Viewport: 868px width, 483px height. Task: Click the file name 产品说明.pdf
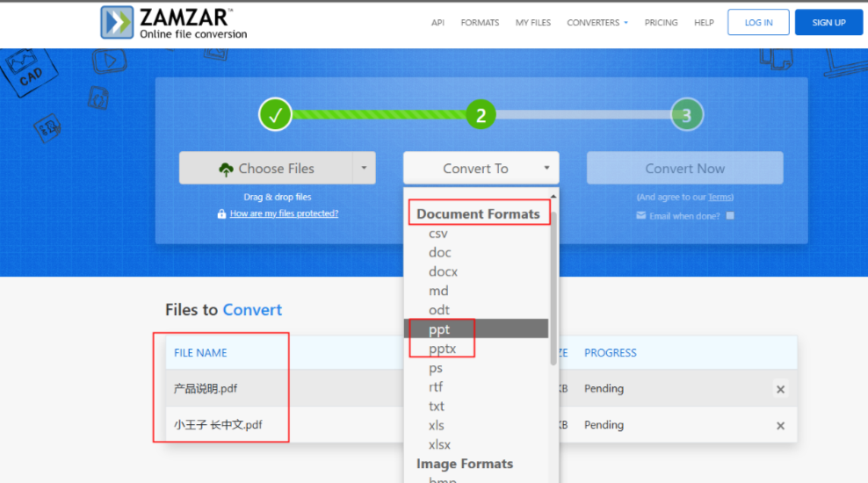(206, 388)
